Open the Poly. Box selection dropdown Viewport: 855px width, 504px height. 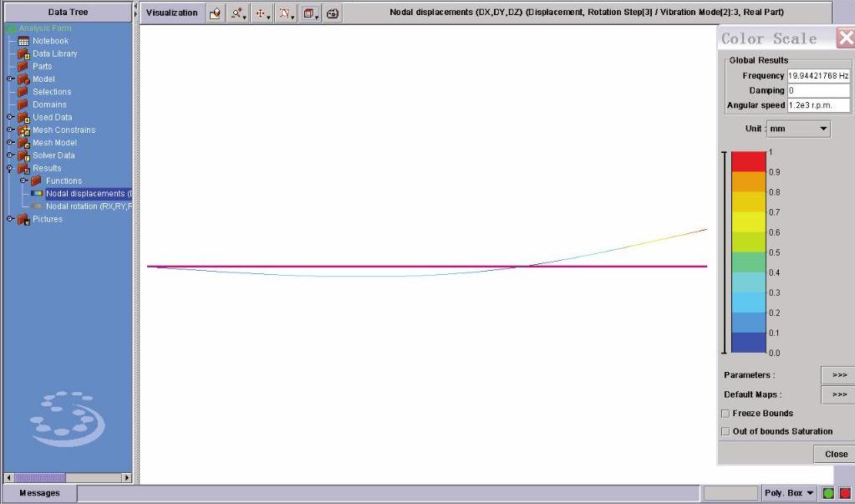coord(789,493)
